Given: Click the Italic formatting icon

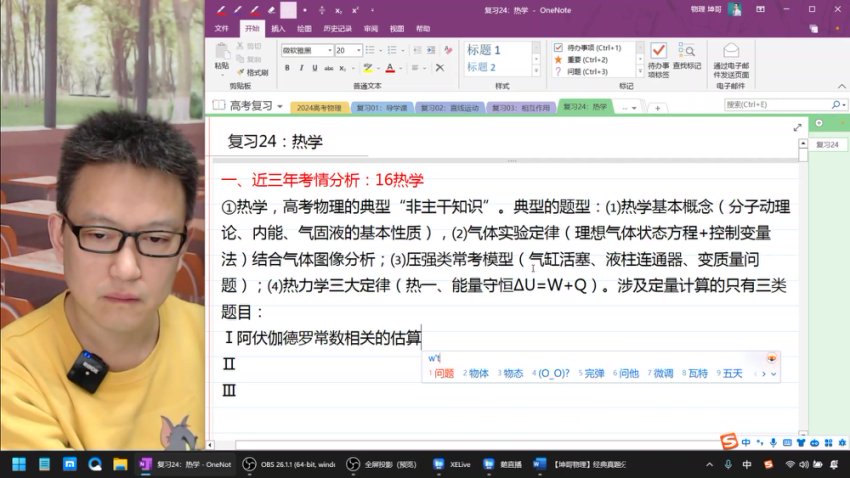Looking at the screenshot, I should click(x=301, y=68).
